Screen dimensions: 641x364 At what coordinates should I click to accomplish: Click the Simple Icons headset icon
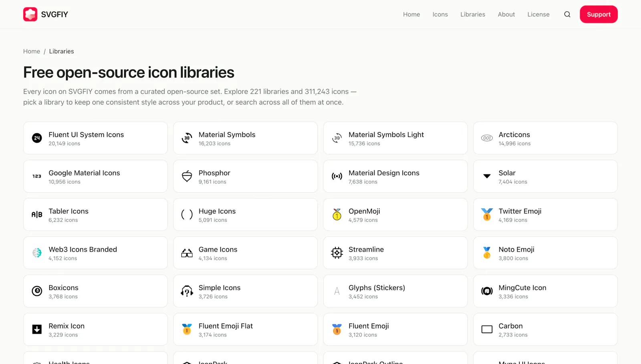point(187,291)
